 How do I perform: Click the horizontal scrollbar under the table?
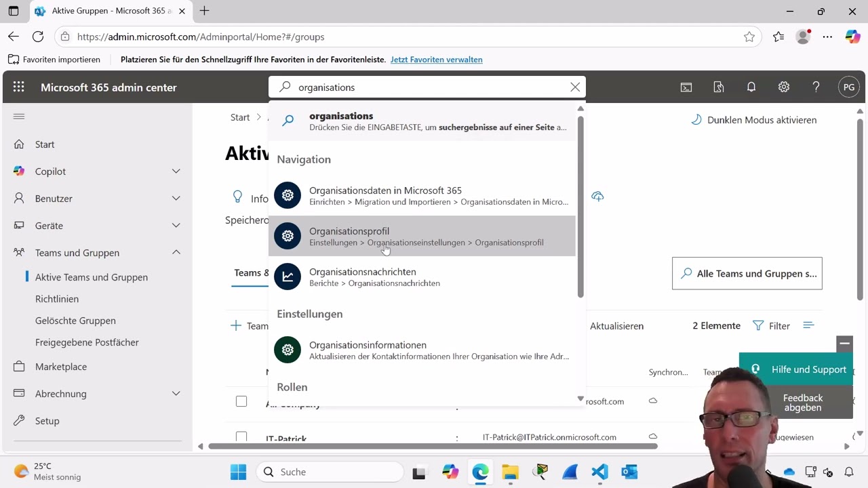click(433, 446)
